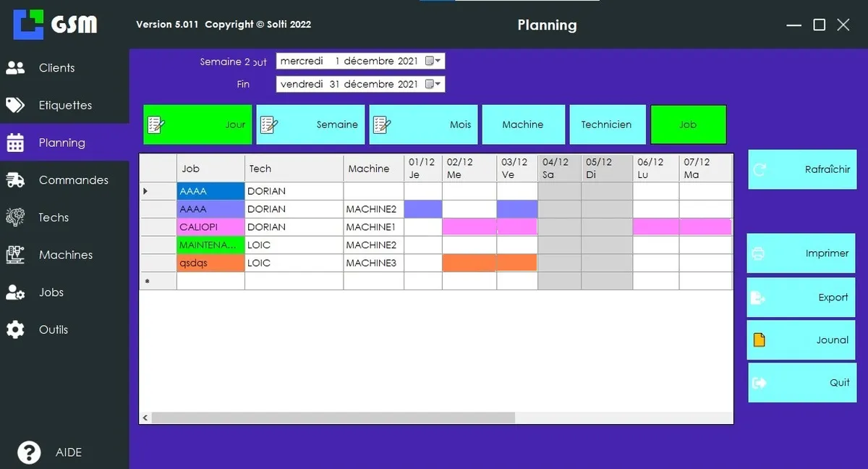Click the Commandes truck icon
The height and width of the screenshot is (469, 868).
pos(15,180)
